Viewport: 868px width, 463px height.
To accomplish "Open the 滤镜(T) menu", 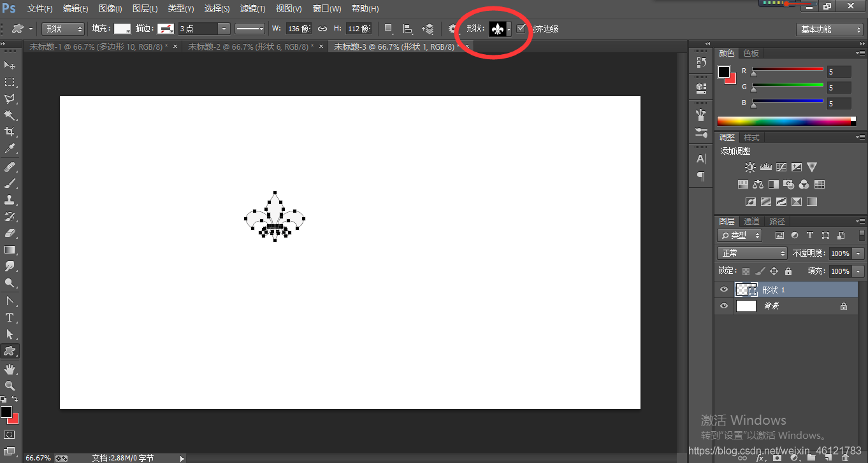I will click(x=252, y=9).
